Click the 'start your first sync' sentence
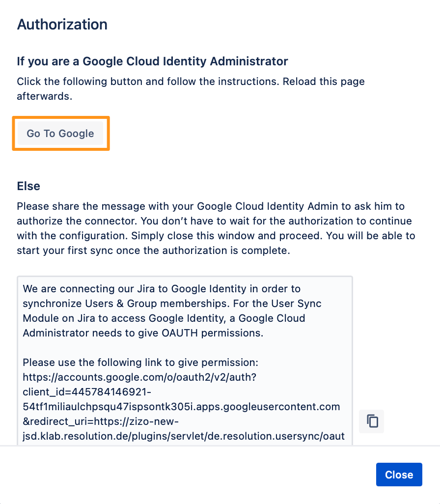 pyautogui.click(x=153, y=251)
